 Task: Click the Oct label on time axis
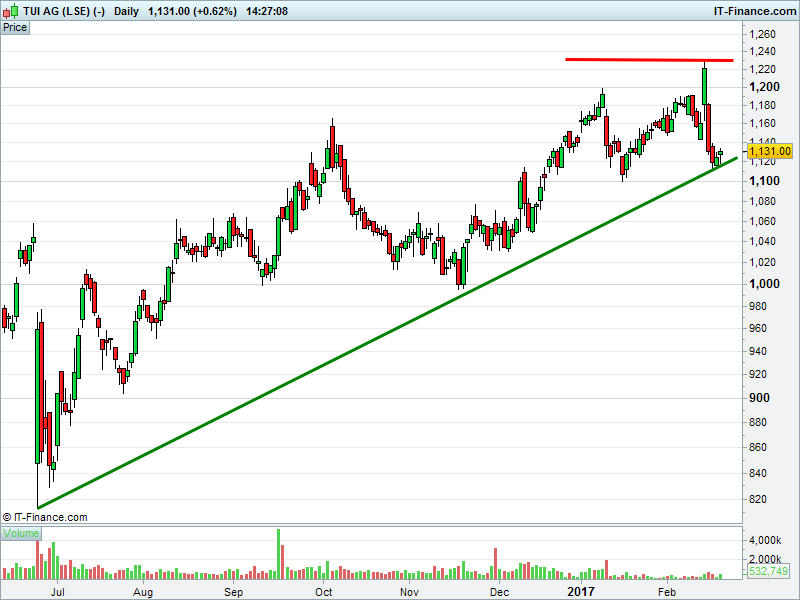[323, 592]
